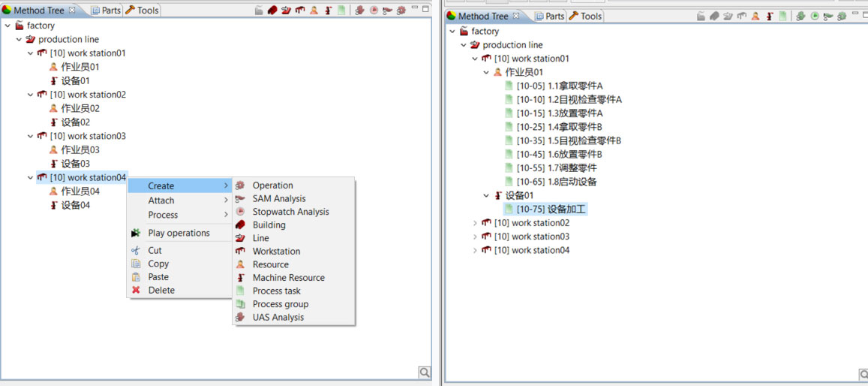Switch to the Parts tab in left pane

coord(107,11)
